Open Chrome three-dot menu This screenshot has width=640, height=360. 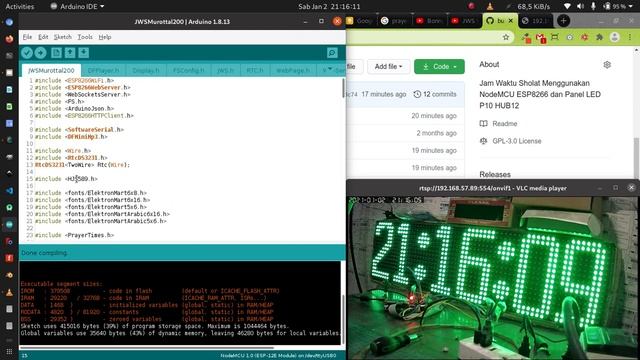pyautogui.click(x=630, y=37)
